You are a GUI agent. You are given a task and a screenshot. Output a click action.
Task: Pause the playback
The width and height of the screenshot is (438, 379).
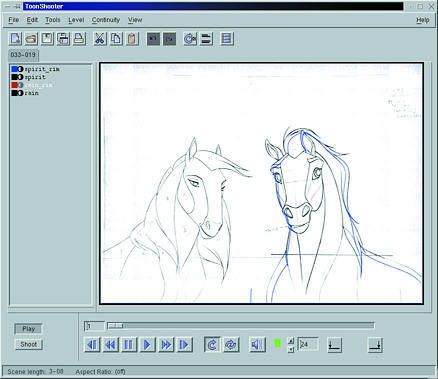coord(129,344)
